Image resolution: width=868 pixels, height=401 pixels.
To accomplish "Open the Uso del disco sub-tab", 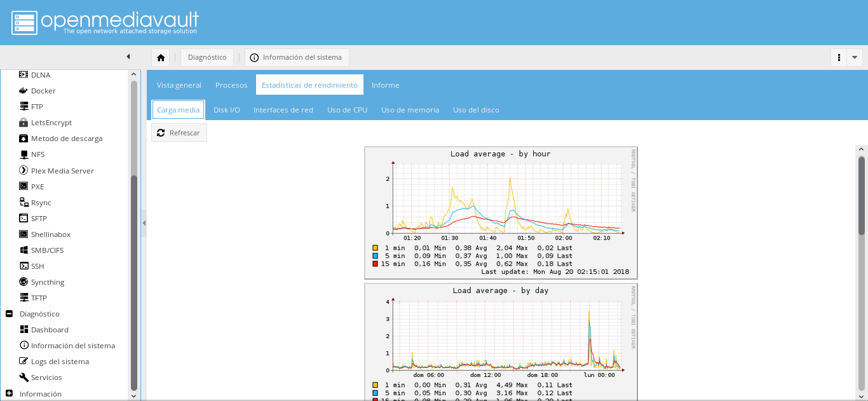I will point(476,109).
